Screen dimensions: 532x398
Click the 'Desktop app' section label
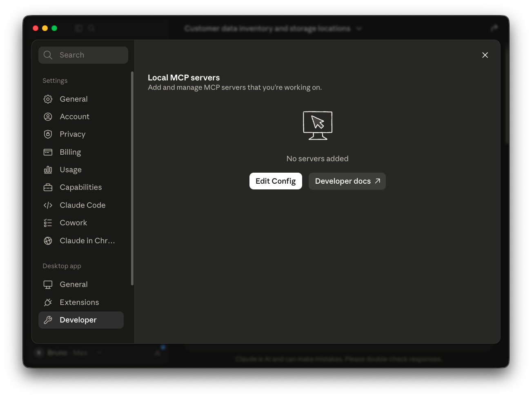tap(62, 266)
